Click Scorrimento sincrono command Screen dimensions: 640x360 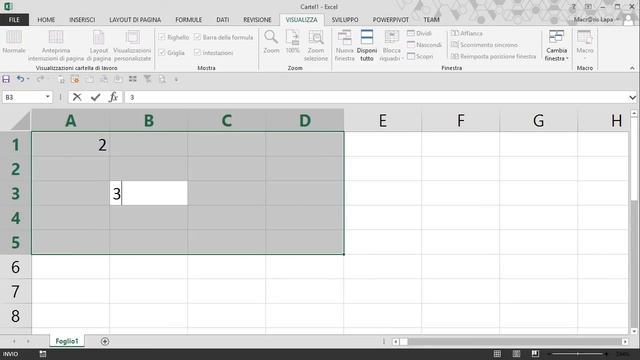(x=484, y=44)
